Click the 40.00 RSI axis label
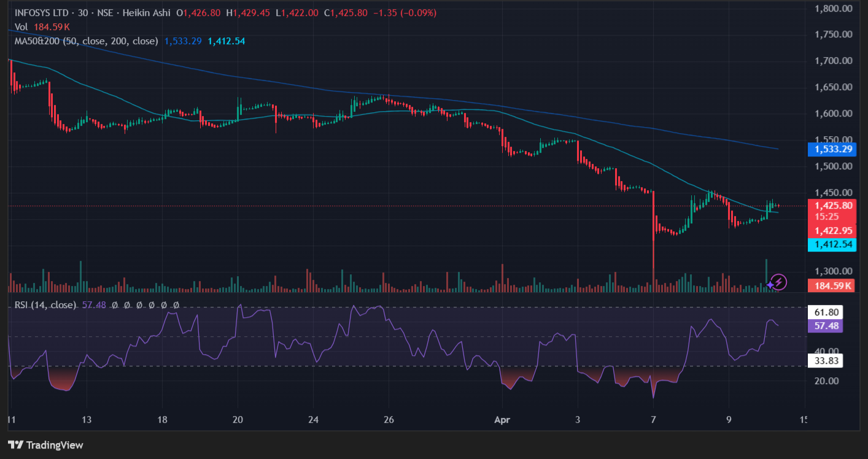Viewport: 868px width, 459px height. coord(827,351)
